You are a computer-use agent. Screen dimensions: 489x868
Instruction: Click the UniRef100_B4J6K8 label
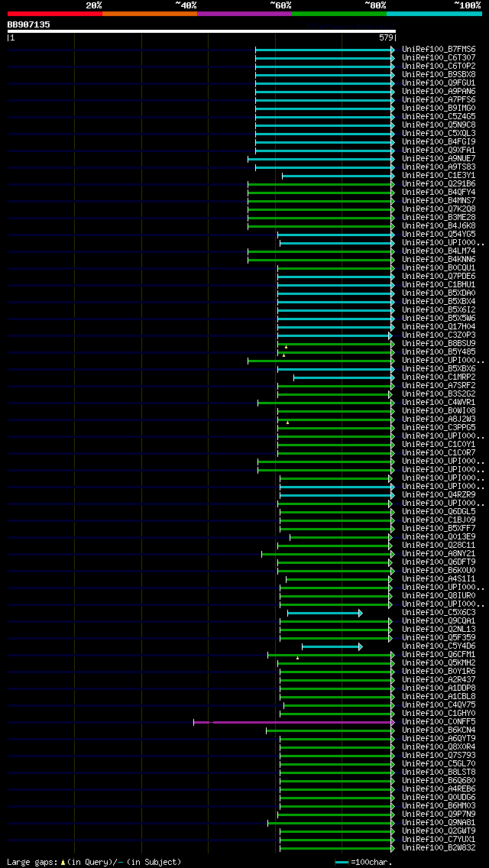pyautogui.click(x=439, y=226)
